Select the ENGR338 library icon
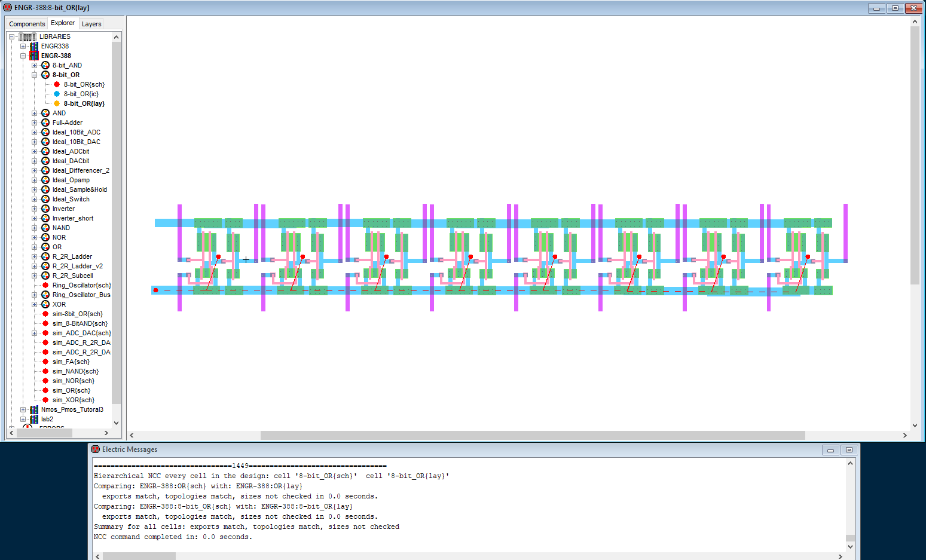 point(34,46)
